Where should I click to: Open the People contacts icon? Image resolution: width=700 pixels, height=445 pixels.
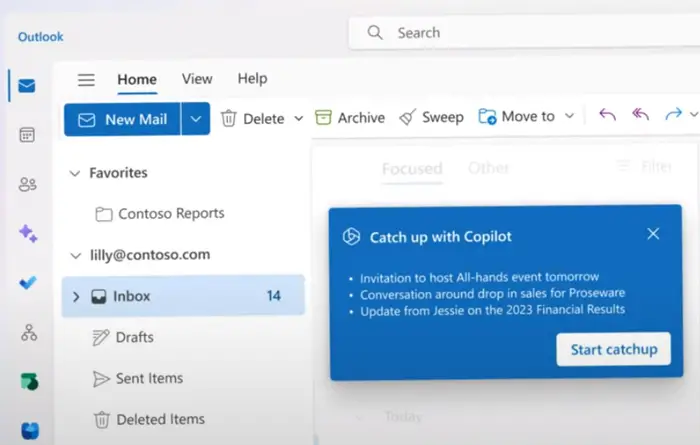pos(27,184)
